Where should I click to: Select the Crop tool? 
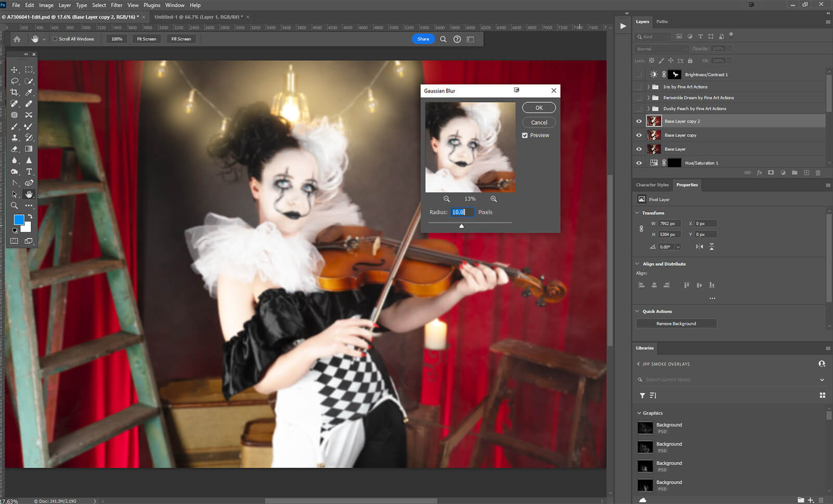click(15, 93)
